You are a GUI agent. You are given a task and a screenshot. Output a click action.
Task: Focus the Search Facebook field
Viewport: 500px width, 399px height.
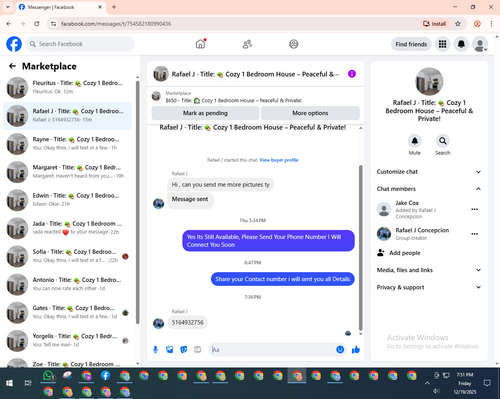click(x=80, y=44)
